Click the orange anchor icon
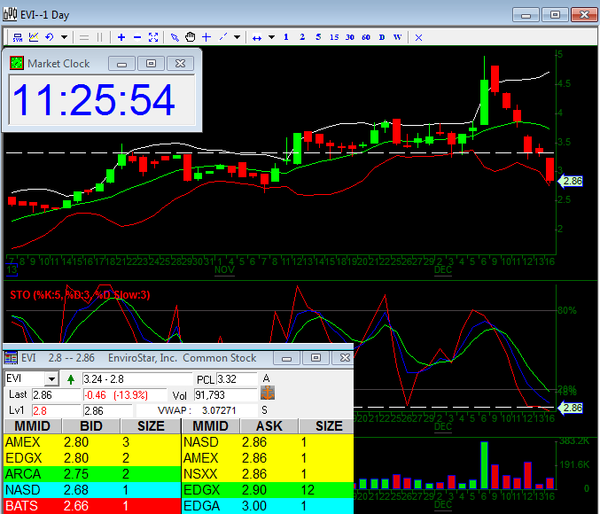The height and width of the screenshot is (514, 600). tap(267, 395)
